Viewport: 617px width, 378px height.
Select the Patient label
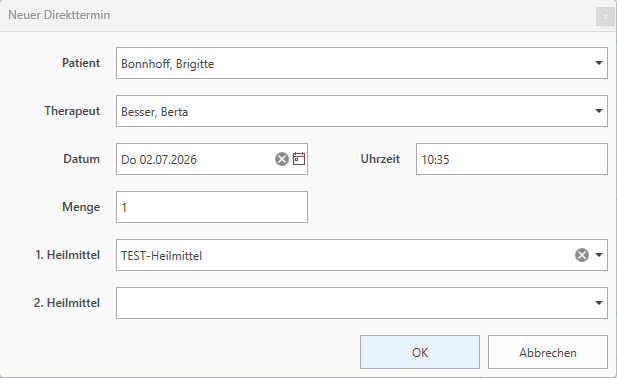[81, 63]
